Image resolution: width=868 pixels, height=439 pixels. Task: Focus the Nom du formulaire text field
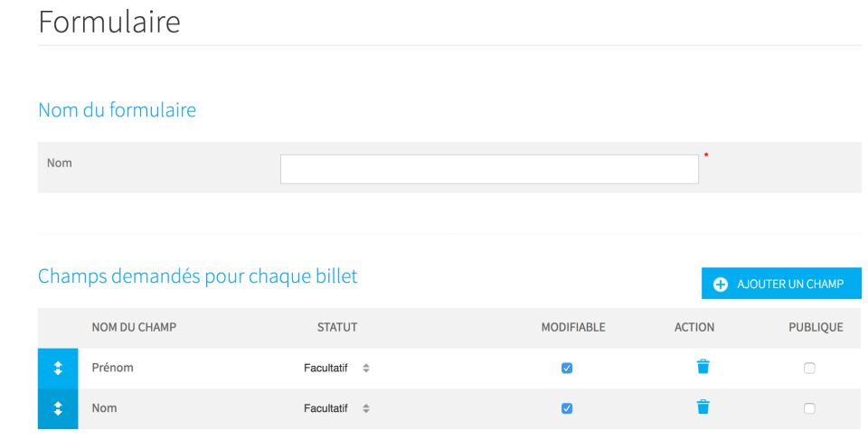(x=489, y=169)
